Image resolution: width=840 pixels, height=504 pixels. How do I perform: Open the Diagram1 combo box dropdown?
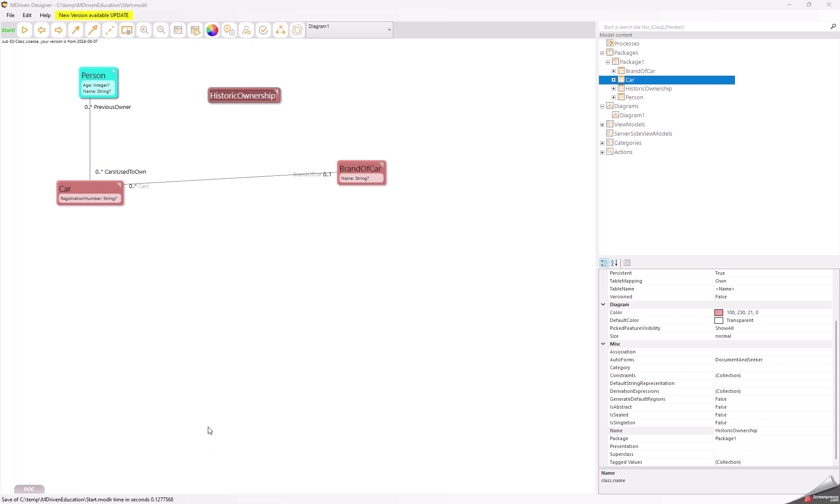click(389, 30)
